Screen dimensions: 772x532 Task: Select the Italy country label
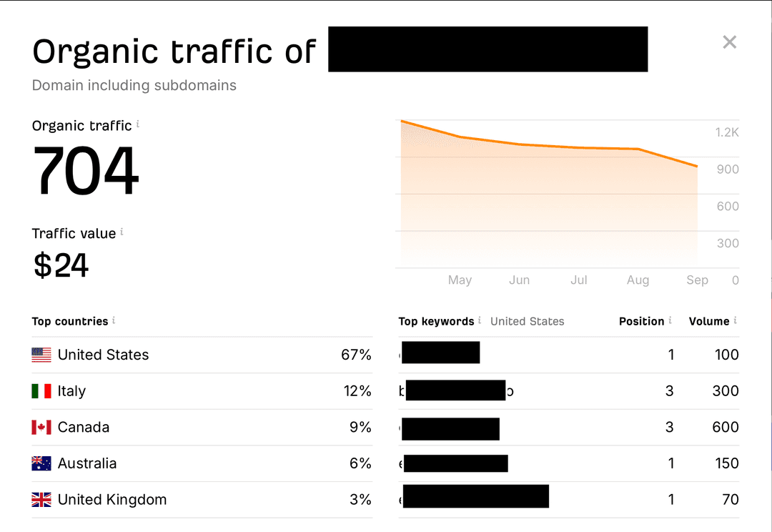pos(71,391)
